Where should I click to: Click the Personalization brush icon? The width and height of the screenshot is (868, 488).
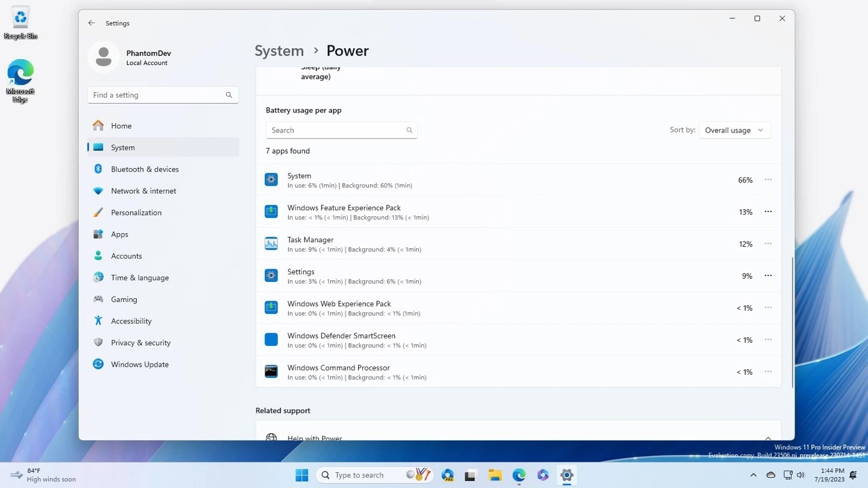(x=98, y=212)
